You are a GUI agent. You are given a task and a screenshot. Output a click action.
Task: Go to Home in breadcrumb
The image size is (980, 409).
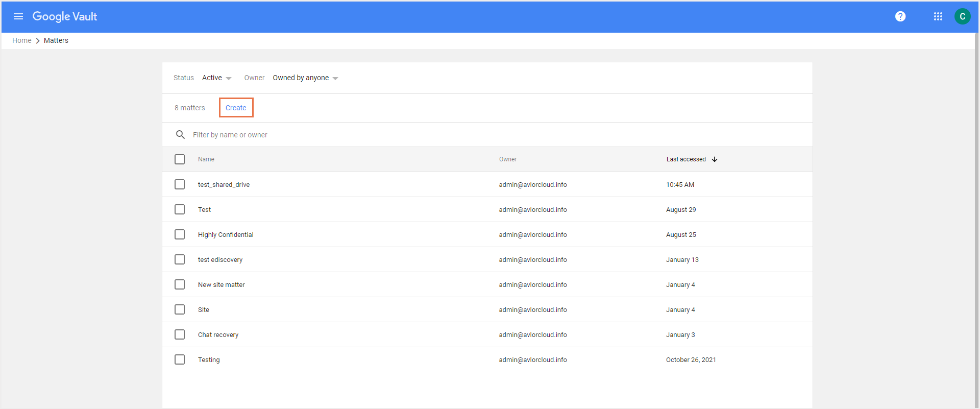coord(22,40)
